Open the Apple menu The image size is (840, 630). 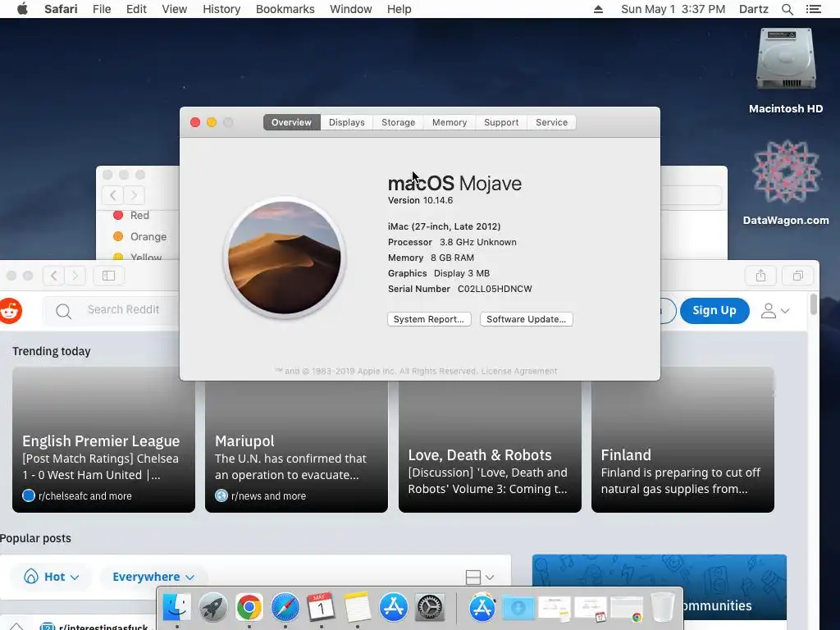22,9
